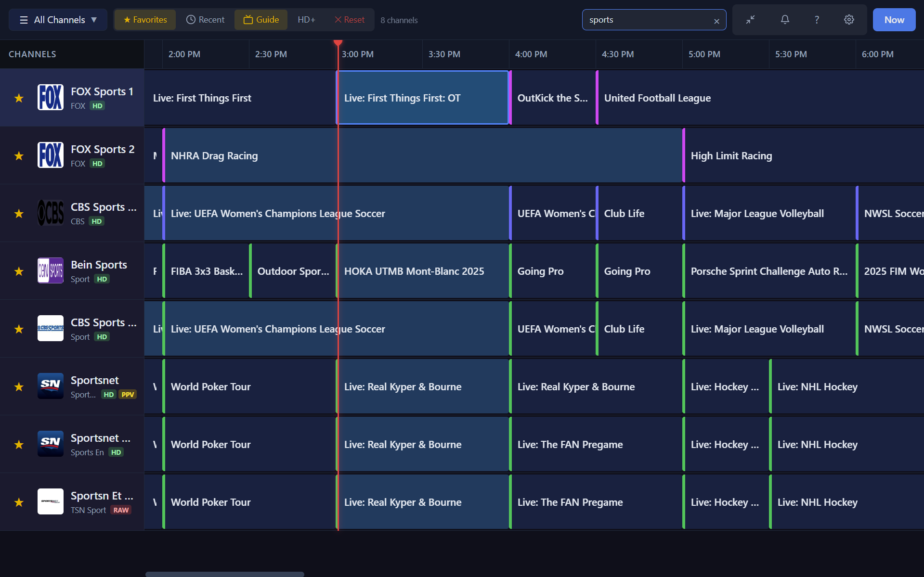Open High Limit Racing program
Image resolution: width=924 pixels, height=577 pixels.
point(803,155)
